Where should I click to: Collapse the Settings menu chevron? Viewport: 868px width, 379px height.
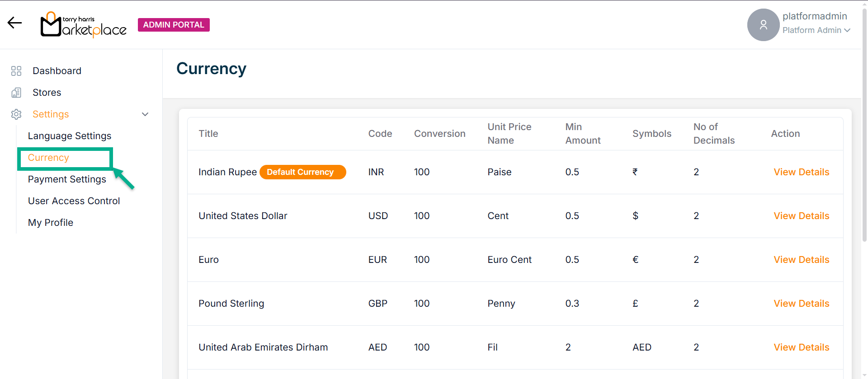click(145, 114)
